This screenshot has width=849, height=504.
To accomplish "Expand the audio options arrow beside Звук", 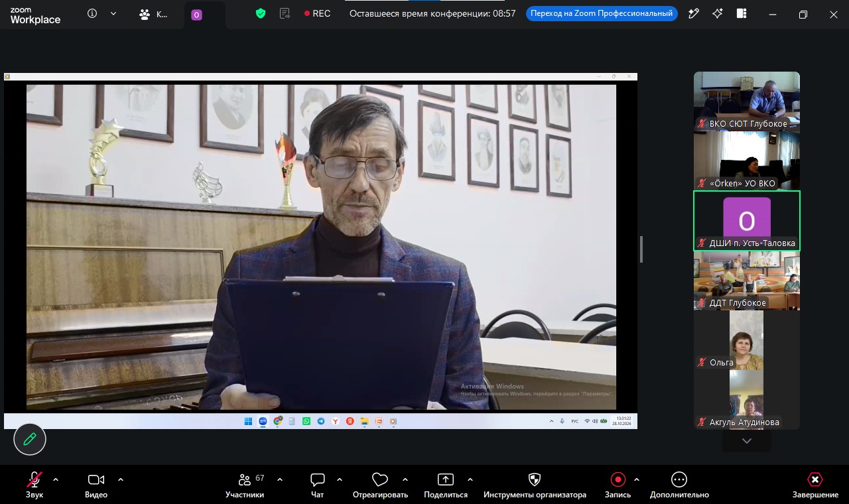I will coord(56,479).
